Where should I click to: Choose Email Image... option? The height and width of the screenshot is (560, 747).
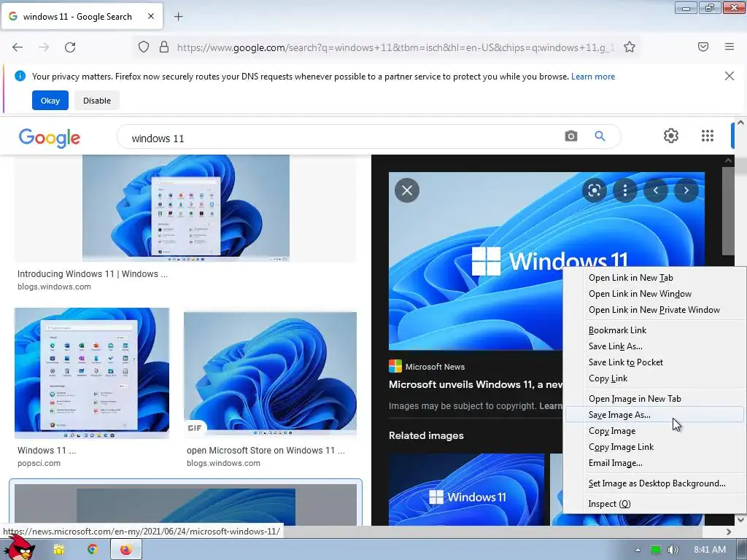654,463
